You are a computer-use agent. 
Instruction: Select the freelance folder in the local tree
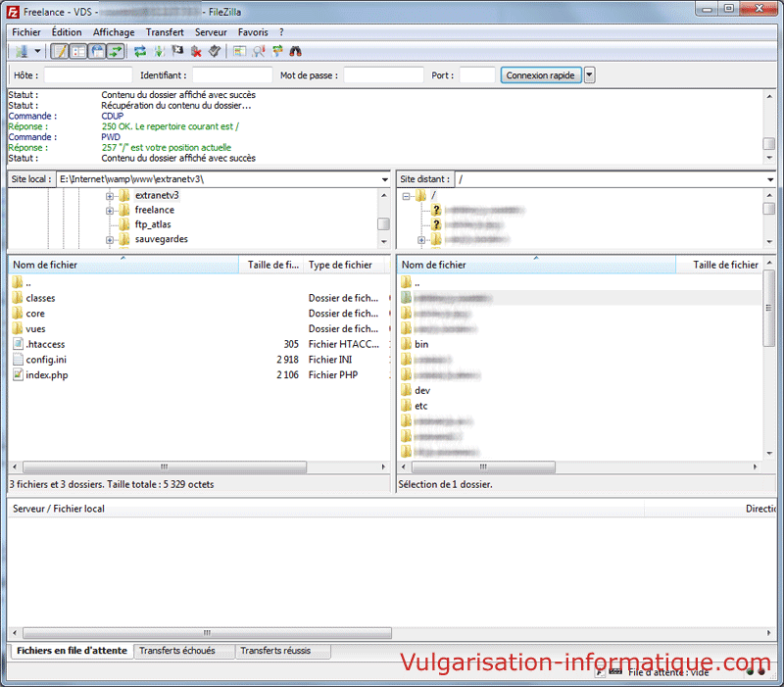pyautogui.click(x=155, y=210)
